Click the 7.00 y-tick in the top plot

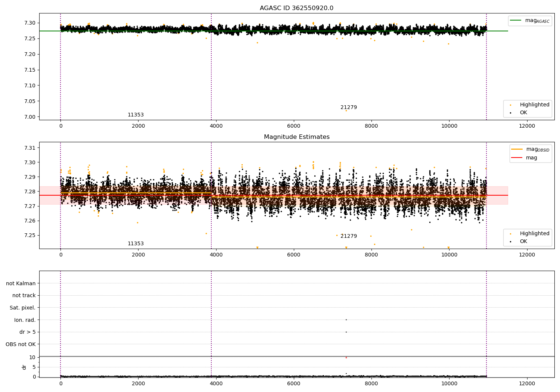point(29,117)
